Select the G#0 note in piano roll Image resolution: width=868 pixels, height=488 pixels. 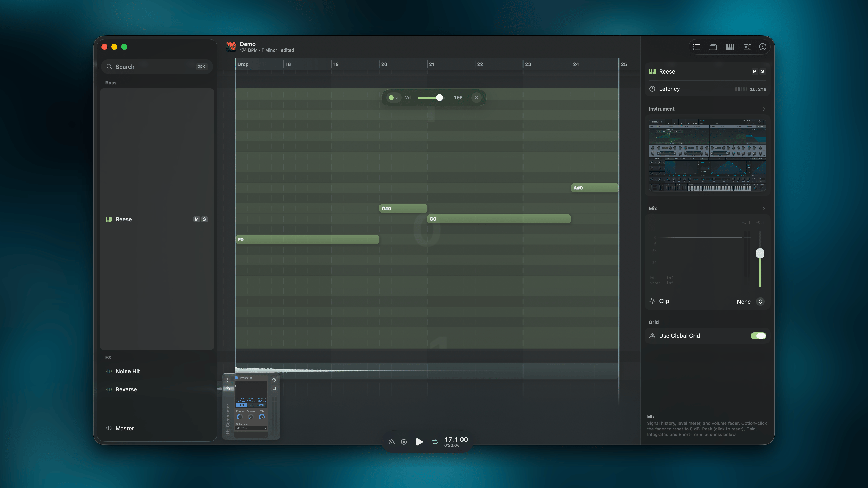click(x=403, y=208)
